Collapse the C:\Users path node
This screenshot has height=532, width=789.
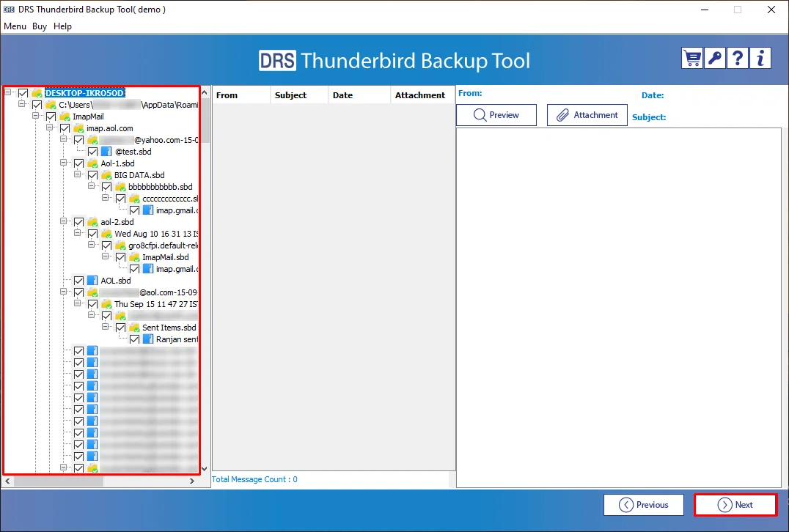(22, 103)
